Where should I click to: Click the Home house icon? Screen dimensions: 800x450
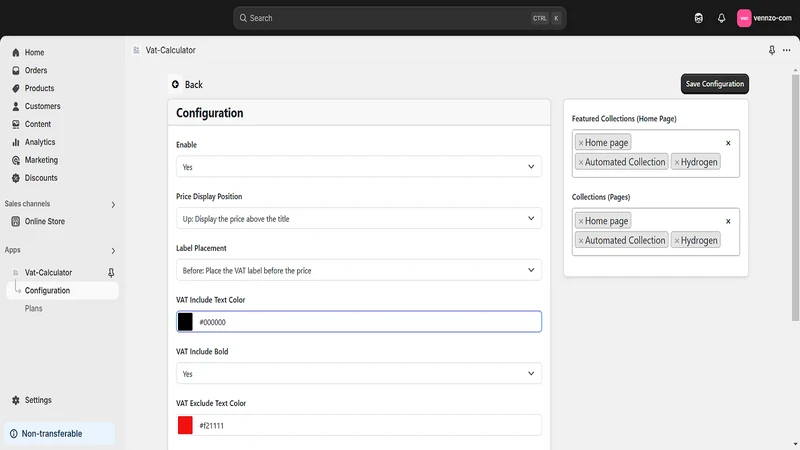tap(16, 53)
